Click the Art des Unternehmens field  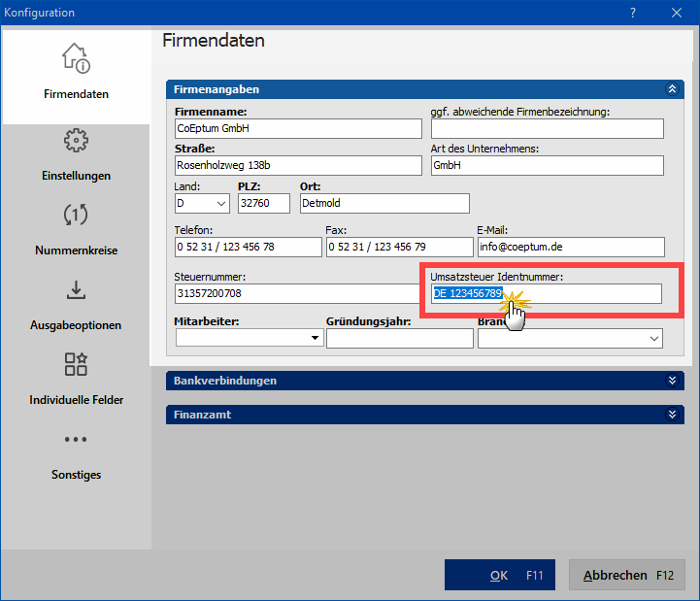[548, 166]
